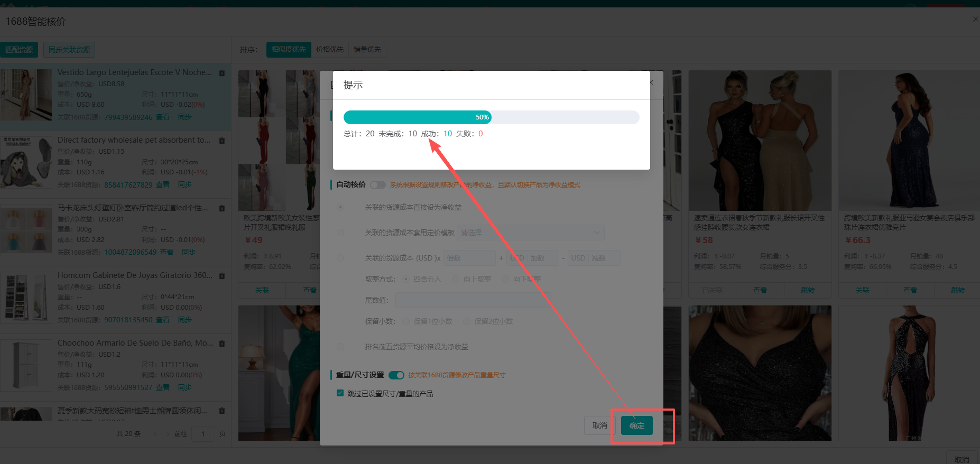Viewport: 980px width, 464px height.
Task: Click 跳转 on the ¥58 dress card
Action: (808, 290)
